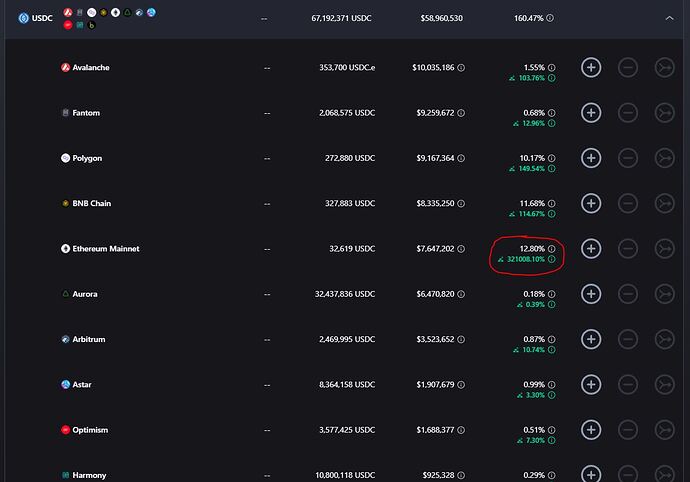The image size is (690, 482).
Task: Open info icon next to BNB Chain 11.68%
Action: pyautogui.click(x=551, y=203)
